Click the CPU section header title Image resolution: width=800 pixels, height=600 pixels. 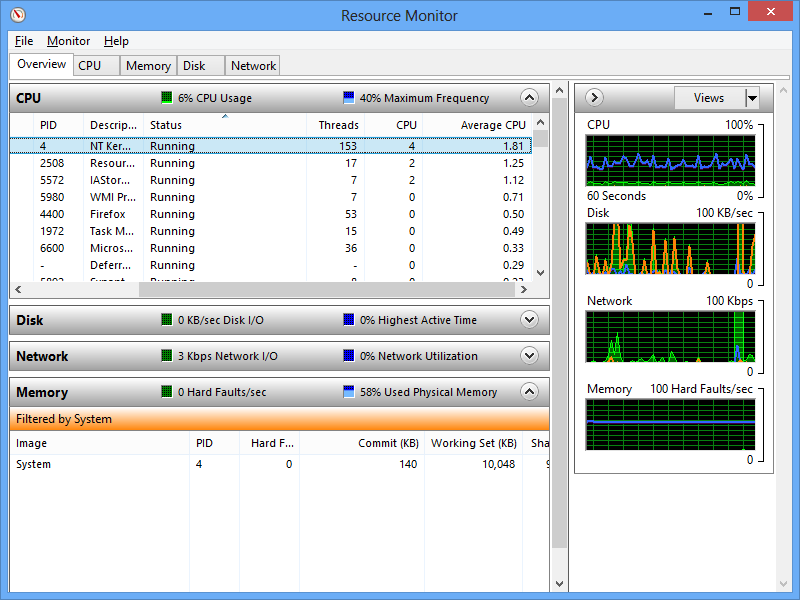click(29, 98)
